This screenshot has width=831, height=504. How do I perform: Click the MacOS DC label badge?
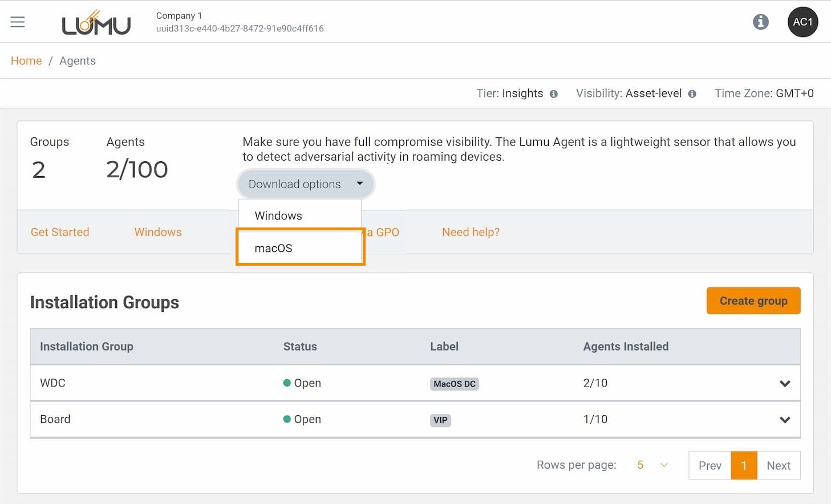(454, 384)
